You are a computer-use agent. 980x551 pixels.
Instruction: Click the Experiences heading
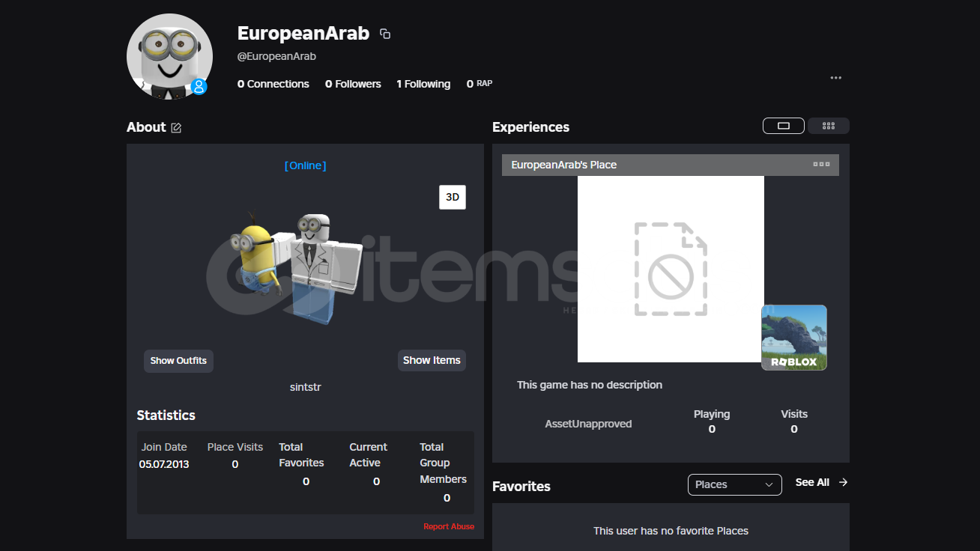point(531,127)
